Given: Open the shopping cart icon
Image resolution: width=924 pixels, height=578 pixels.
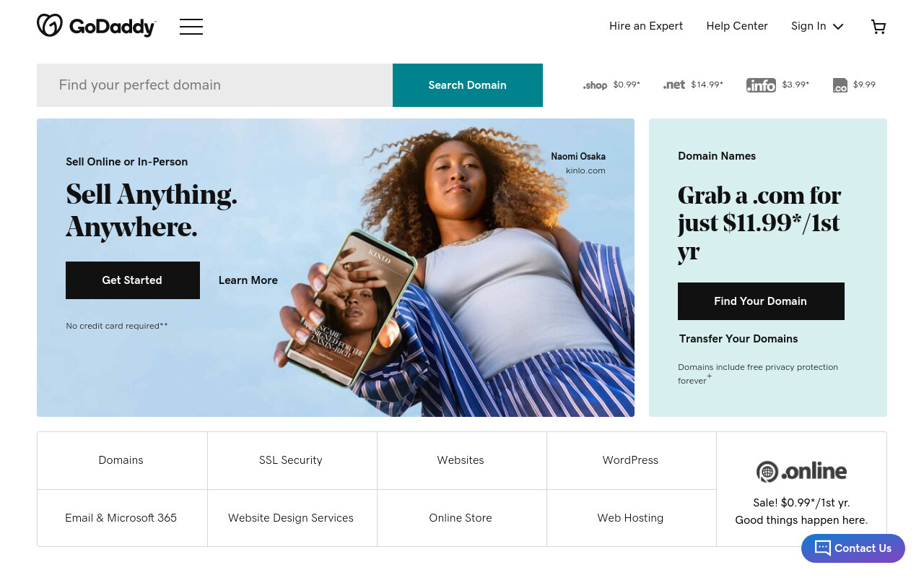Looking at the screenshot, I should 879,27.
